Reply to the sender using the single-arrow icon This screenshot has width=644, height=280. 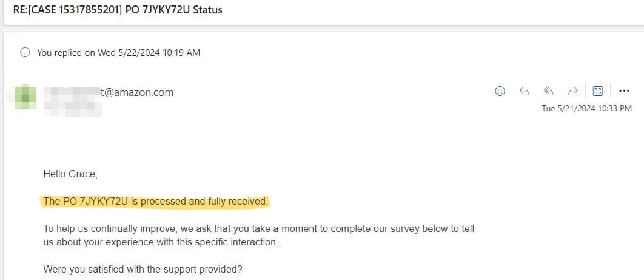[x=524, y=91]
